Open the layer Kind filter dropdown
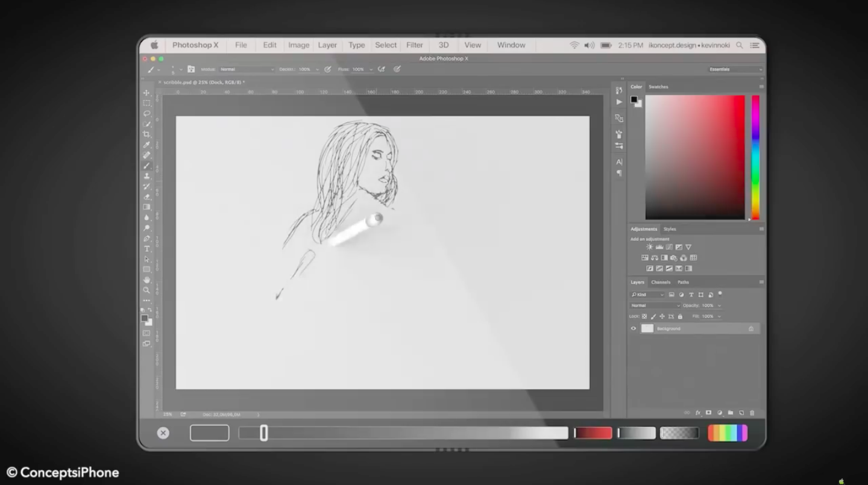Screen dimensions: 868x485 point(647,295)
